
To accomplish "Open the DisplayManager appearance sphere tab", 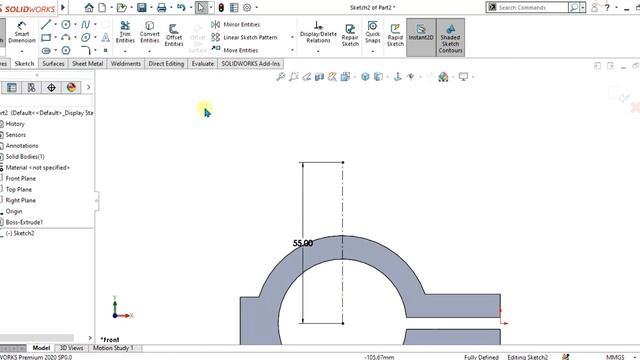I will coord(71,87).
